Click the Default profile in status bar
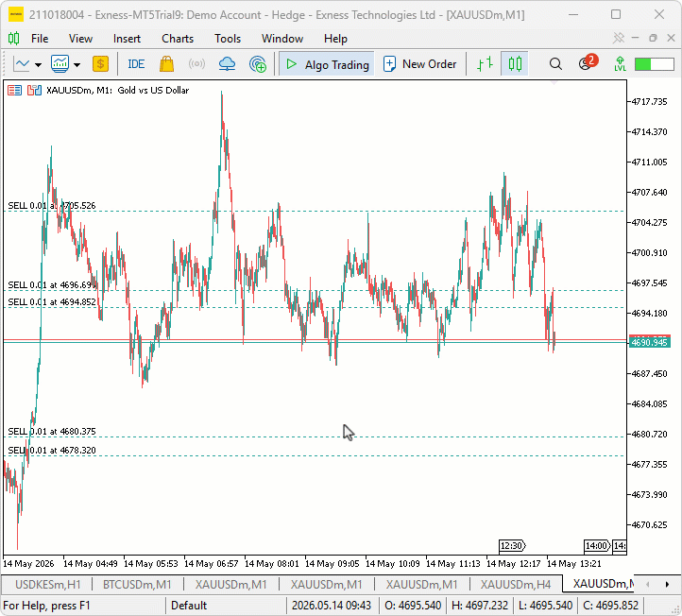 click(189, 606)
